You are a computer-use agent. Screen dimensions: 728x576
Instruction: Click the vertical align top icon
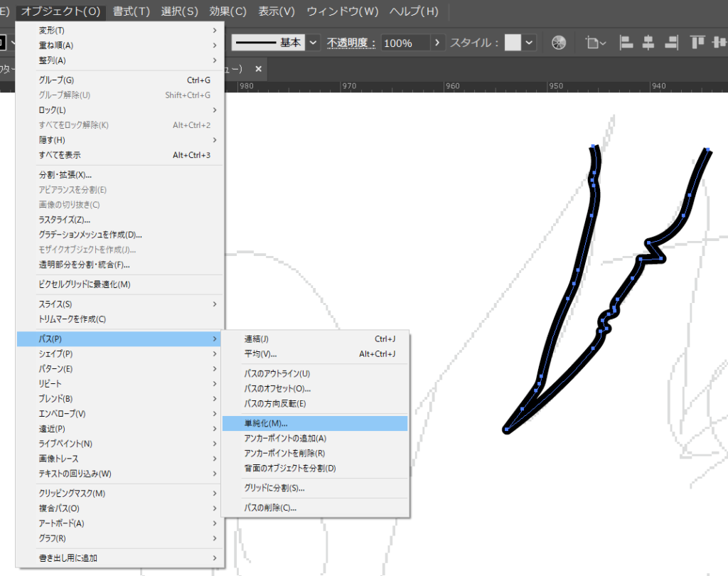click(x=697, y=43)
